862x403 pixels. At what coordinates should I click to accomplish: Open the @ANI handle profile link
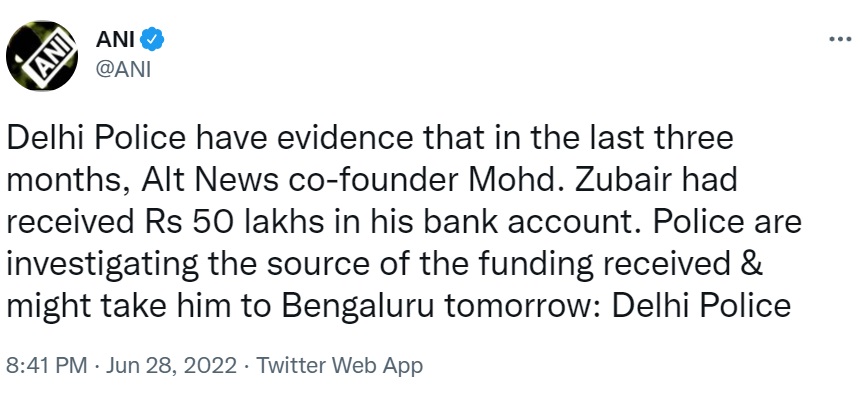(123, 70)
